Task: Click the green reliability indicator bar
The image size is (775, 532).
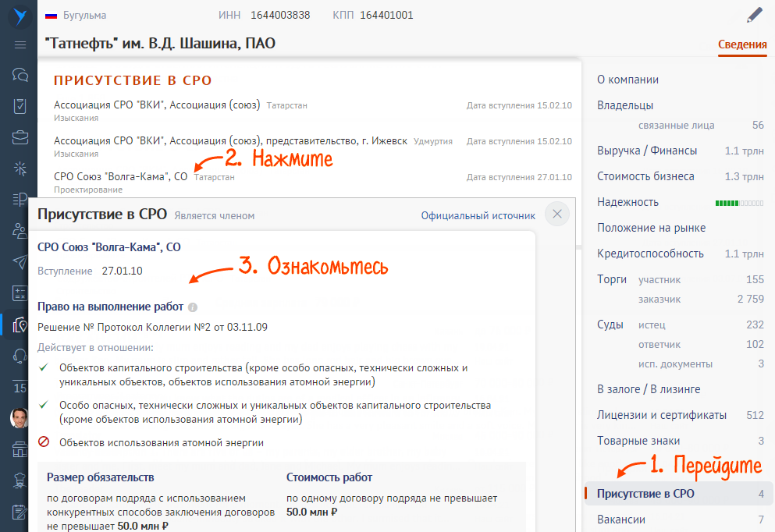Action: (739, 203)
